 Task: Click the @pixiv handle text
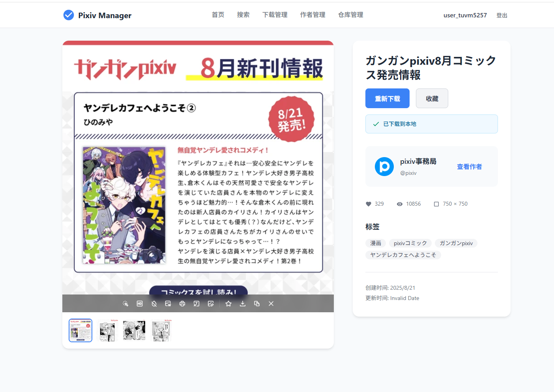tap(408, 173)
